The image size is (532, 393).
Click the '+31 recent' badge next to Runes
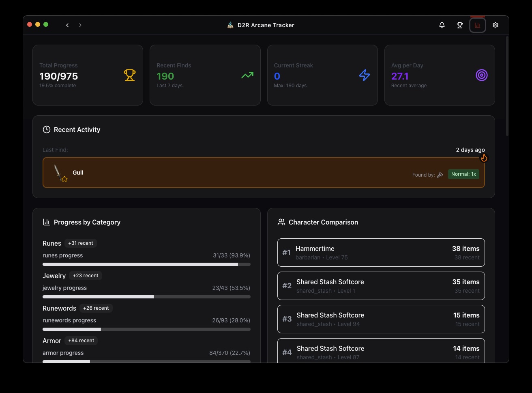[80, 243]
